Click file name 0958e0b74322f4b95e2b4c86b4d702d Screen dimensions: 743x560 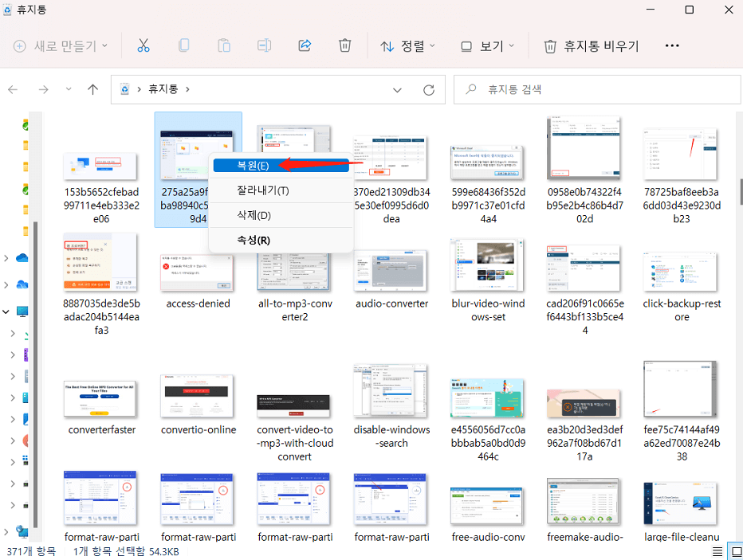(x=584, y=206)
